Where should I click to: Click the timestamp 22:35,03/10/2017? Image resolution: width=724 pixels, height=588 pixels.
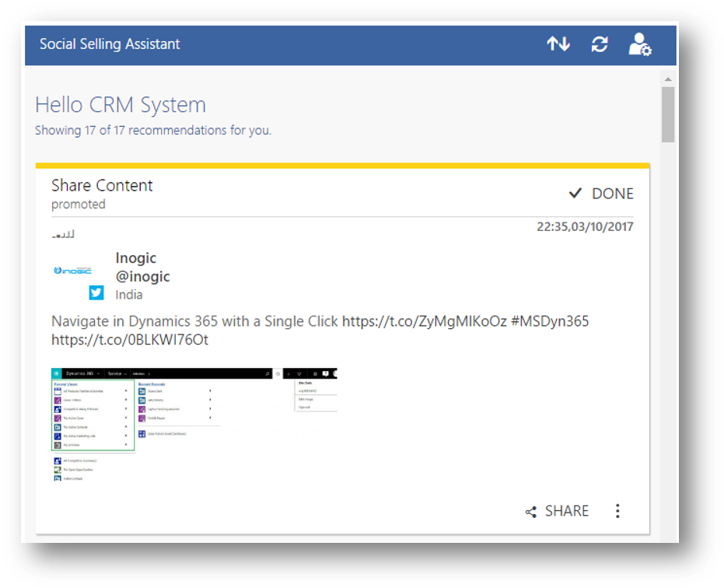click(585, 227)
